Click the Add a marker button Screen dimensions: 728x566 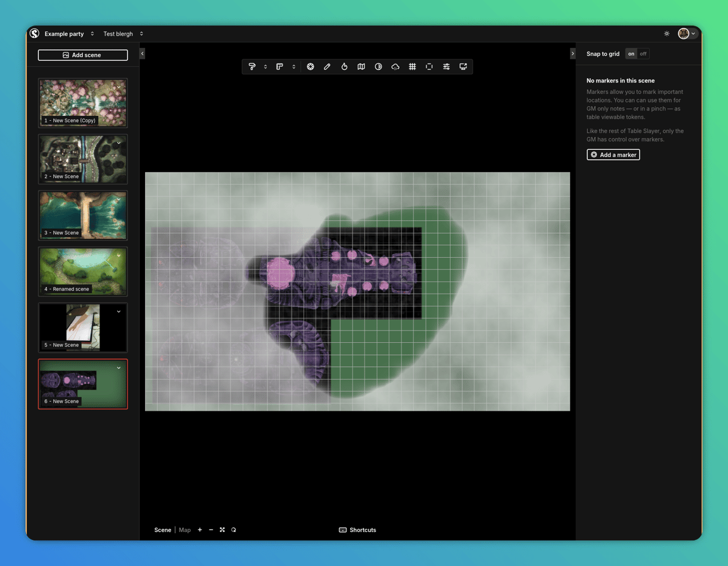613,155
